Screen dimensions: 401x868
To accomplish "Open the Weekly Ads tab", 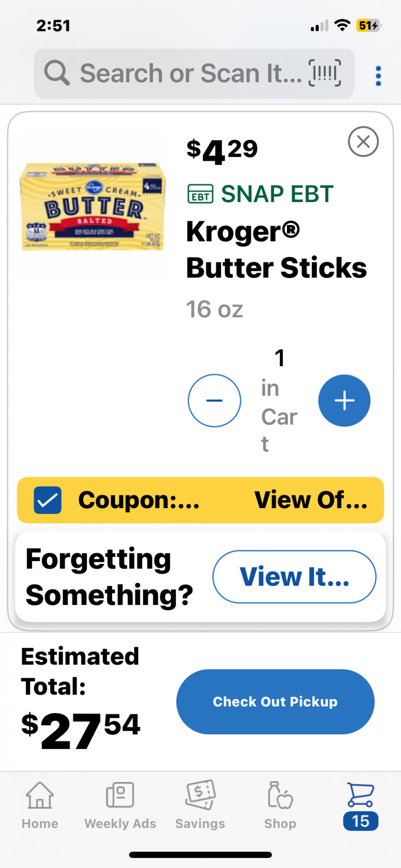I will tap(120, 805).
